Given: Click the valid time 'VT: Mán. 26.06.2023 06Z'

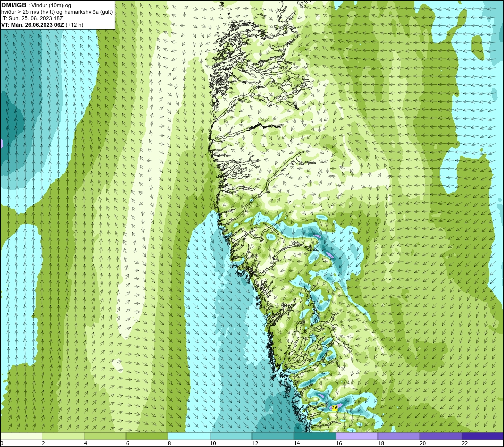Looking at the screenshot, I should 32,25.
